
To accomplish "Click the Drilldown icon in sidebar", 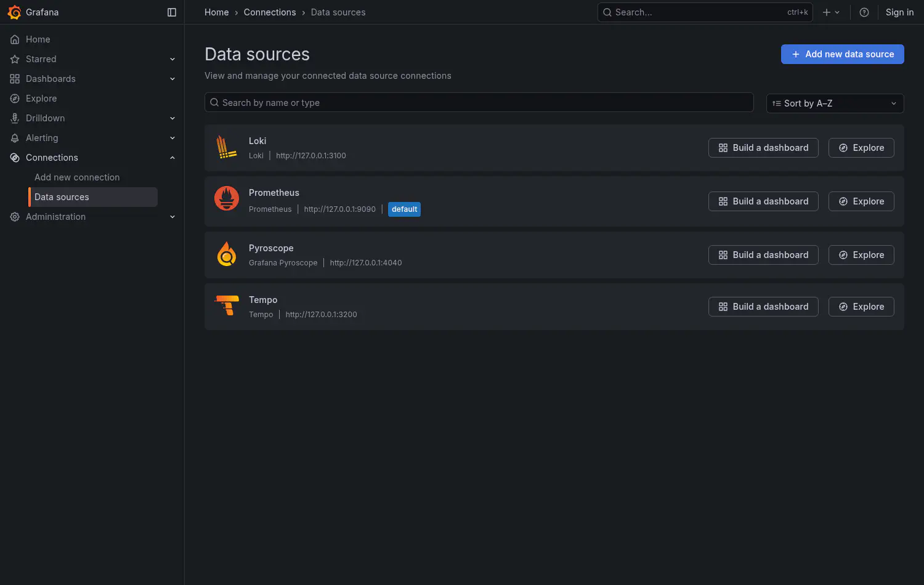I will click(x=15, y=118).
